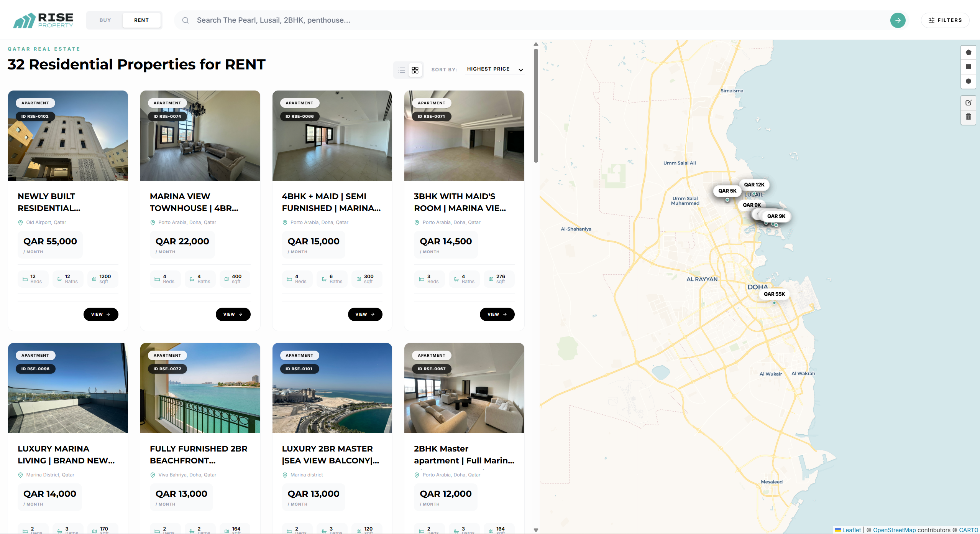Image resolution: width=980 pixels, height=534 pixels.
Task: View the QAR 55,000 Old Airport property
Action: (101, 314)
